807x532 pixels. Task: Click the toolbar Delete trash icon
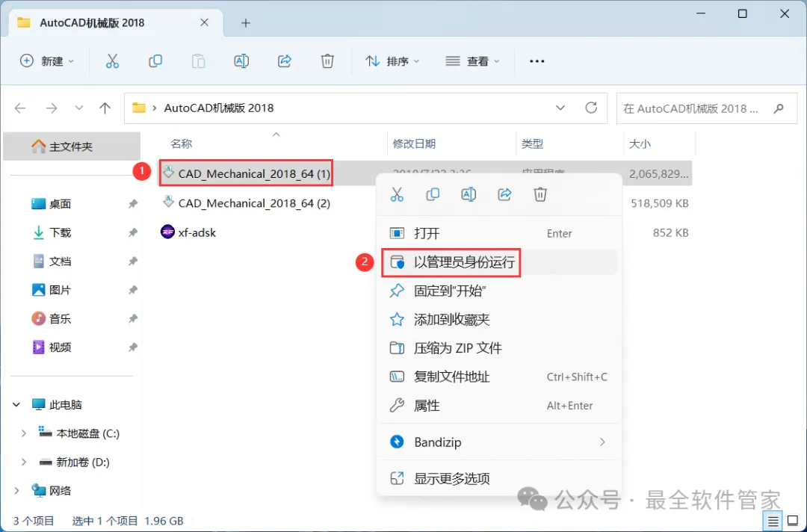point(327,61)
